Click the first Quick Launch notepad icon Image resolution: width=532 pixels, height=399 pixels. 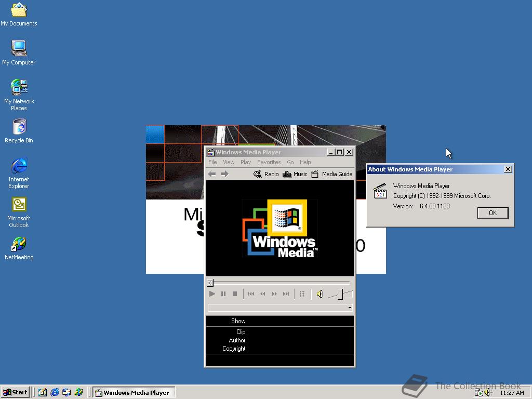[43, 393]
